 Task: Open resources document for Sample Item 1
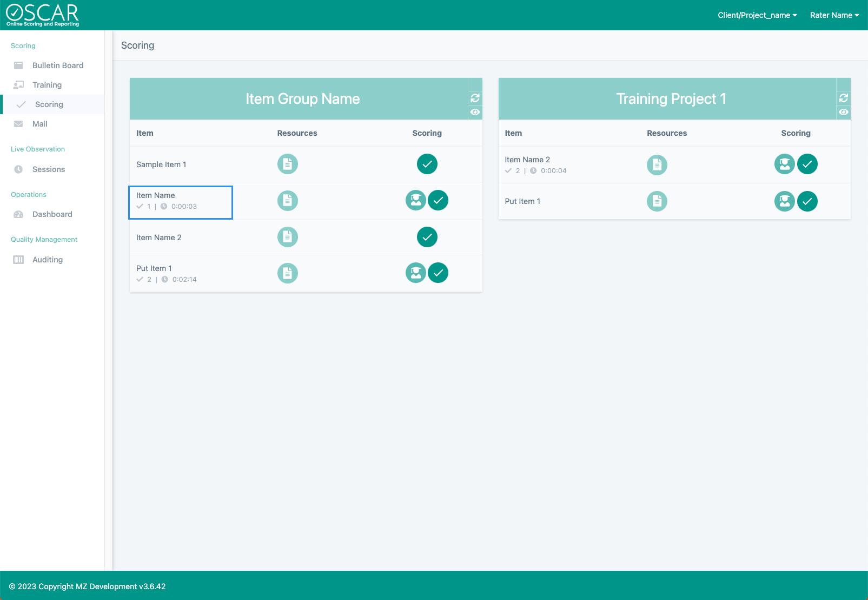point(288,164)
